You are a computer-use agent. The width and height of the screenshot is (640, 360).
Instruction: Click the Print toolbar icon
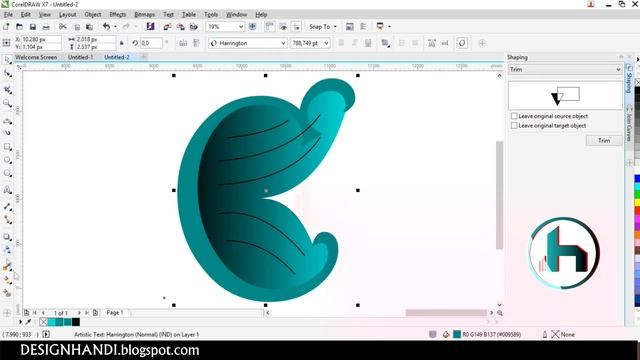click(46, 27)
